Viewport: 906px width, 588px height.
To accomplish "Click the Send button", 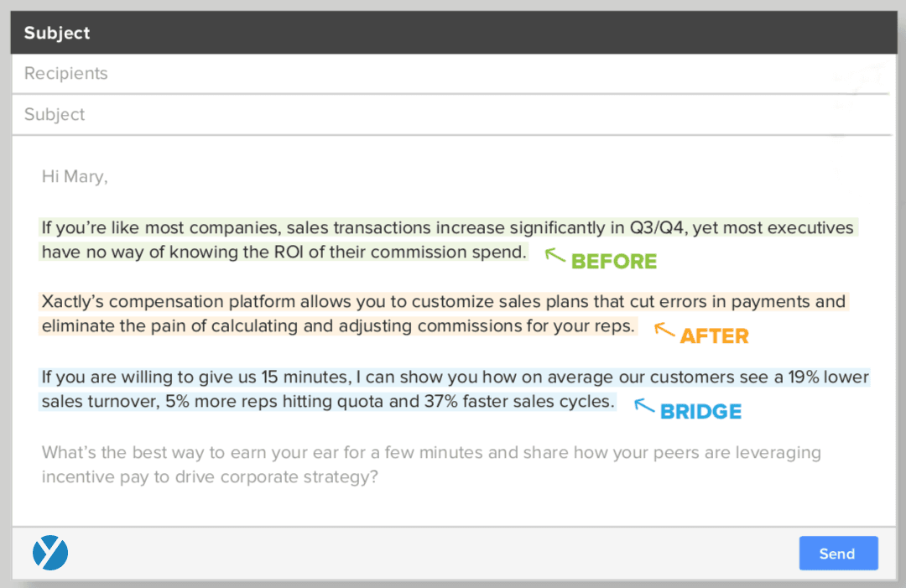I will tap(838, 553).
